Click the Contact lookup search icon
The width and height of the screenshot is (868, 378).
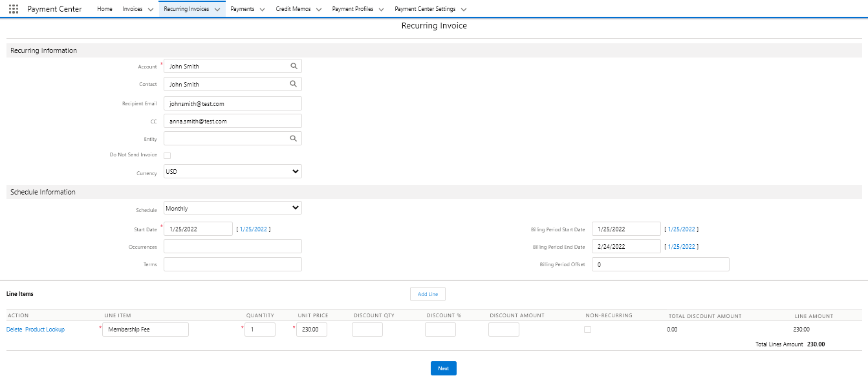pos(294,84)
